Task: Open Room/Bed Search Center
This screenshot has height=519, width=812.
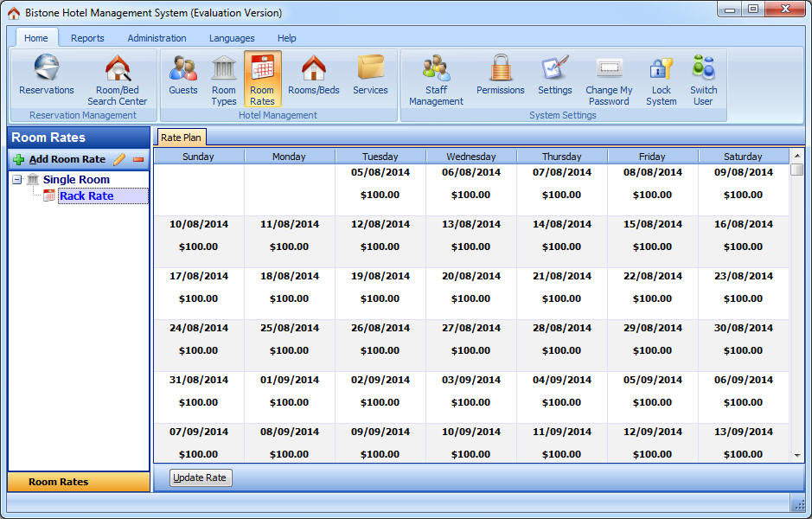Action: point(118,69)
